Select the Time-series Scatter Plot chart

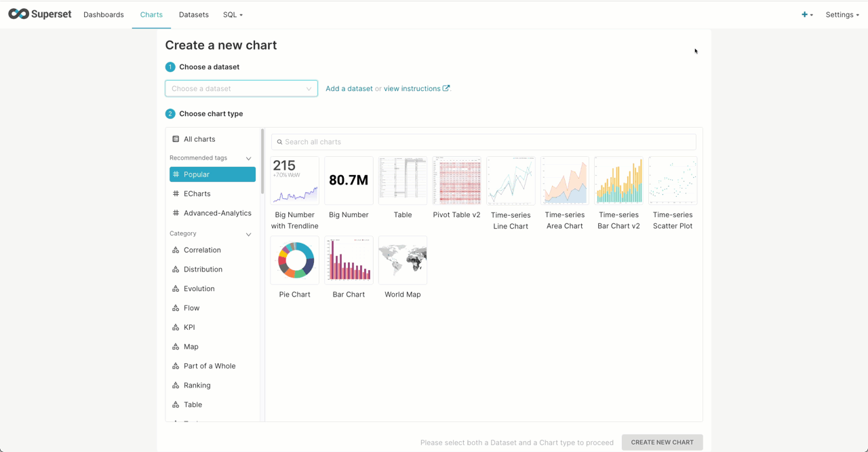pos(673,181)
